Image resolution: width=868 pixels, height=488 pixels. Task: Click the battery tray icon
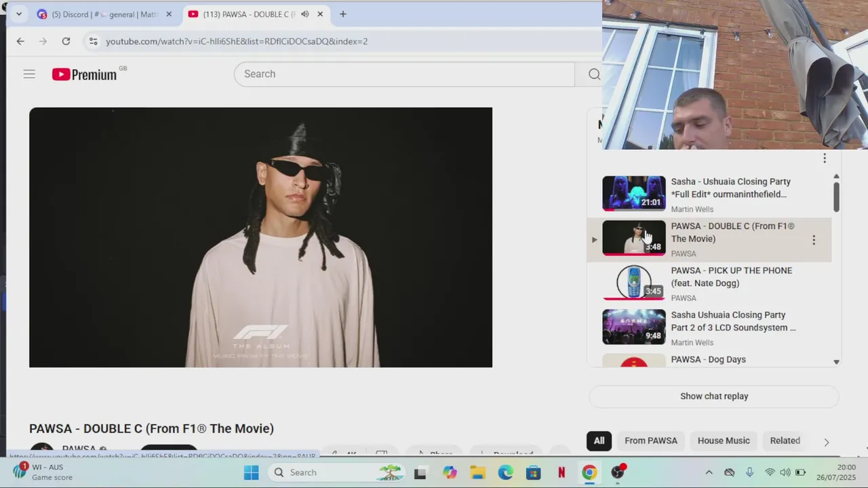click(x=800, y=472)
